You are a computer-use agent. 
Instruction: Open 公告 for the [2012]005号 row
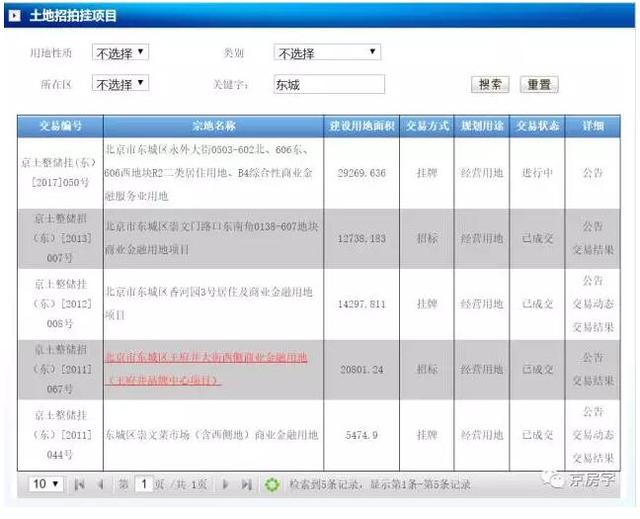click(x=593, y=281)
